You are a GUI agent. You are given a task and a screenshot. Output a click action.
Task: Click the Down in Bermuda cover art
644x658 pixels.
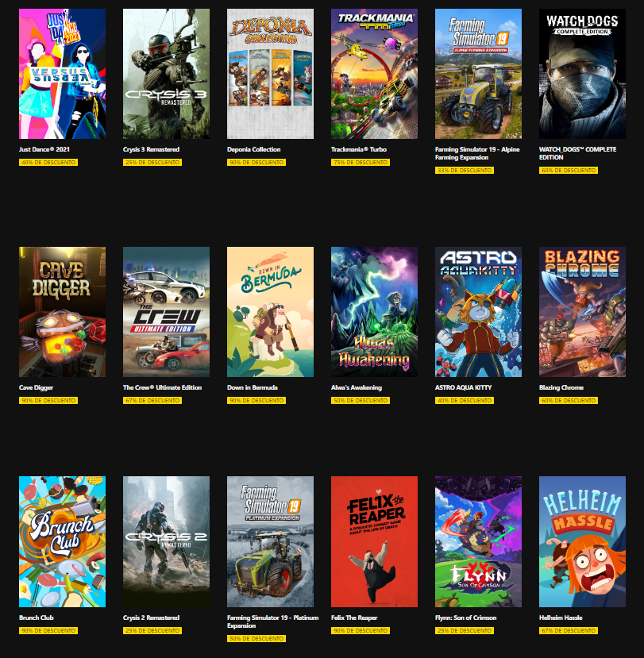click(270, 312)
